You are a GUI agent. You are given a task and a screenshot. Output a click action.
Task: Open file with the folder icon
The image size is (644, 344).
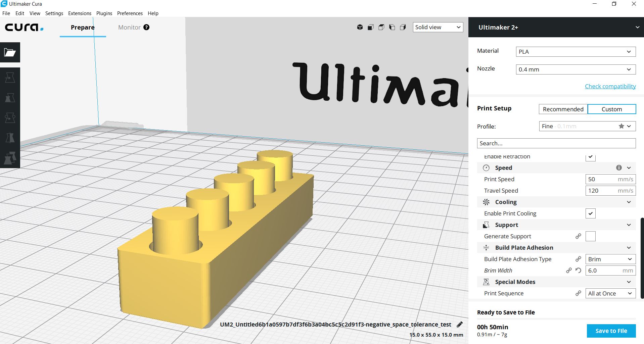(10, 52)
